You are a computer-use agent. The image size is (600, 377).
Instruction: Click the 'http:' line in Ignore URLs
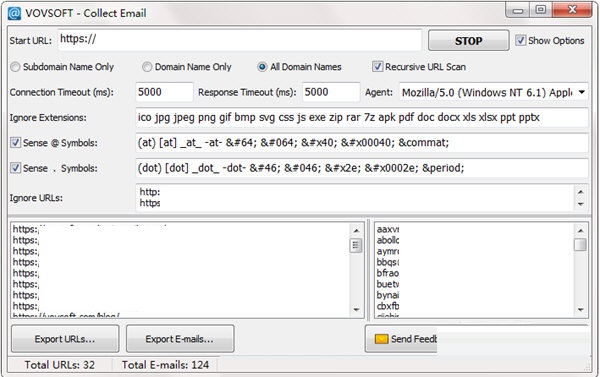(150, 192)
